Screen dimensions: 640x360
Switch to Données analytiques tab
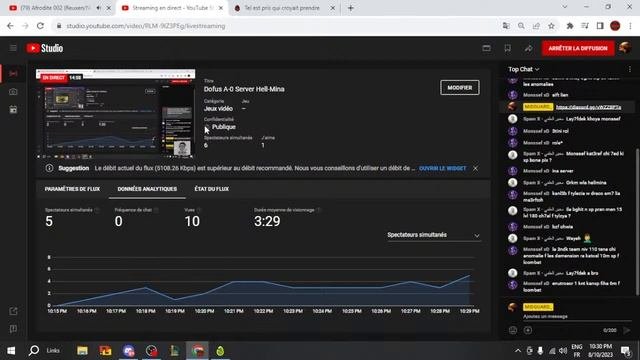coord(147,189)
